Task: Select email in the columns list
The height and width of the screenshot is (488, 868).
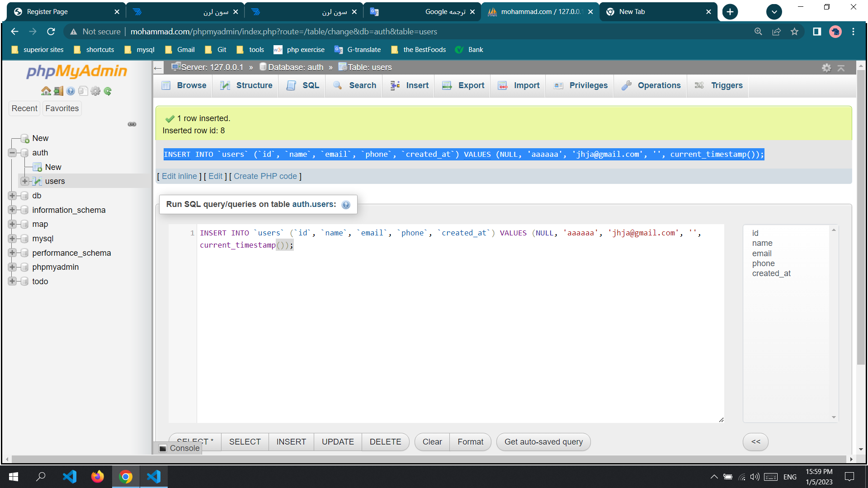Action: click(762, 253)
